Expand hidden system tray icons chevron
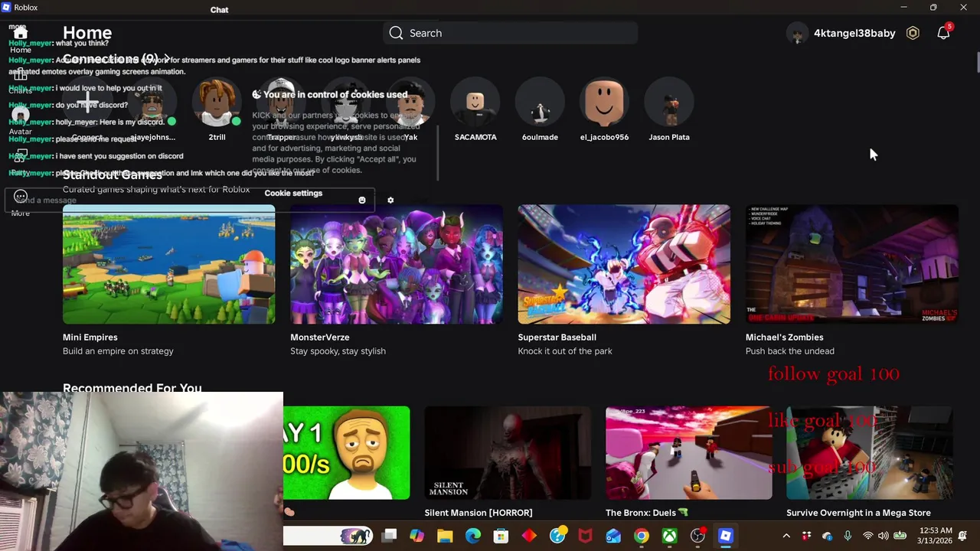 click(786, 536)
